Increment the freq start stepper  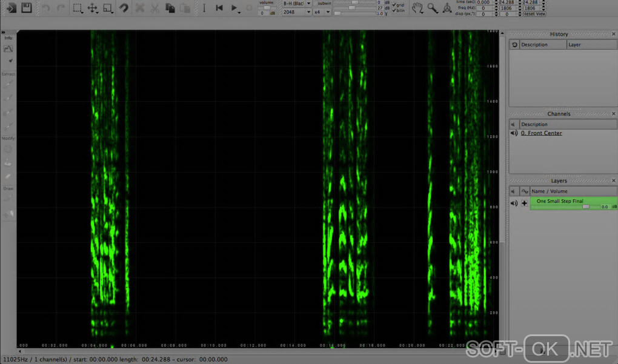tap(496, 7)
